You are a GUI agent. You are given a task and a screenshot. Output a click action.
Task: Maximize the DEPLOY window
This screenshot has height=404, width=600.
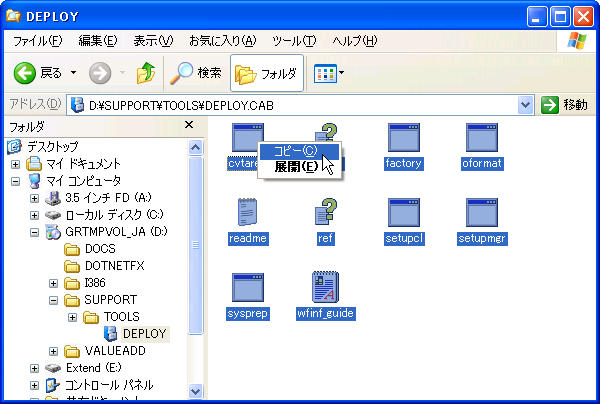[560, 17]
